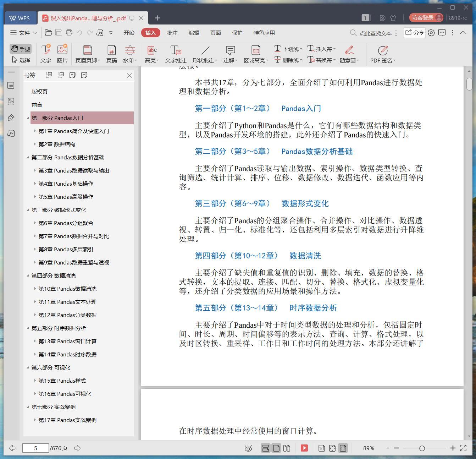Close the 深入浅出Panda PDF tab

[x=141, y=18]
